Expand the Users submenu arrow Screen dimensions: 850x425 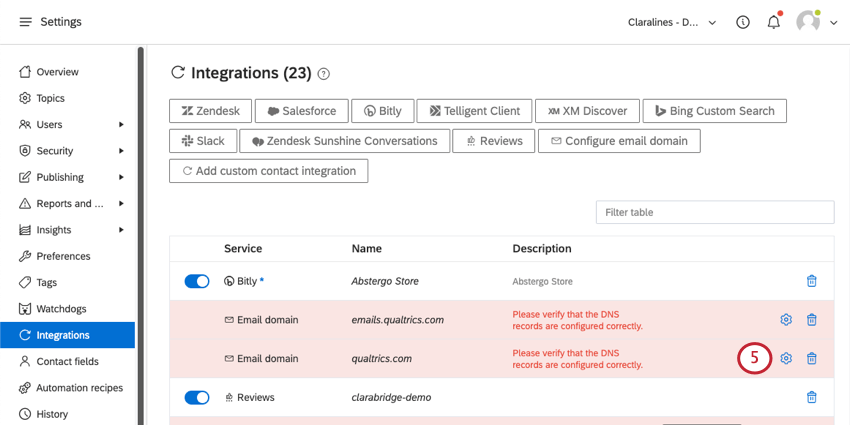[x=121, y=125]
